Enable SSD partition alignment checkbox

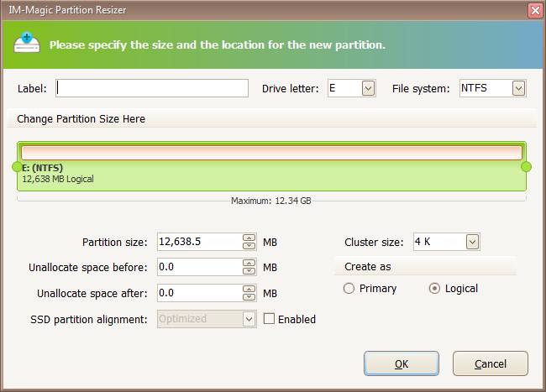pos(269,319)
